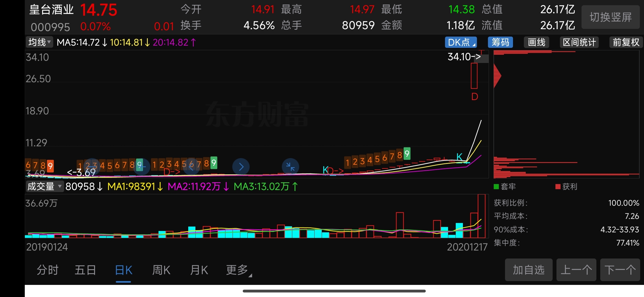Tap the minus zoom-out circle on chart
644x297 pixels.
tap(92, 167)
